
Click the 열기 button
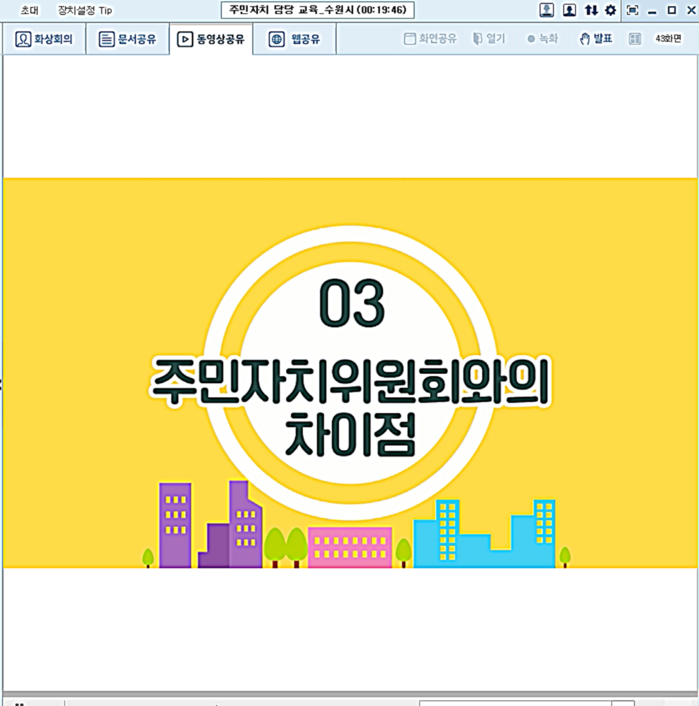[x=489, y=39]
